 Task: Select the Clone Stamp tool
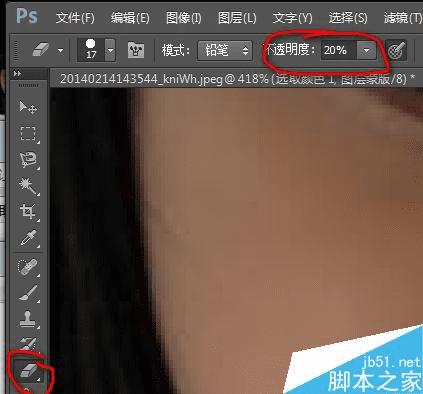point(28,319)
